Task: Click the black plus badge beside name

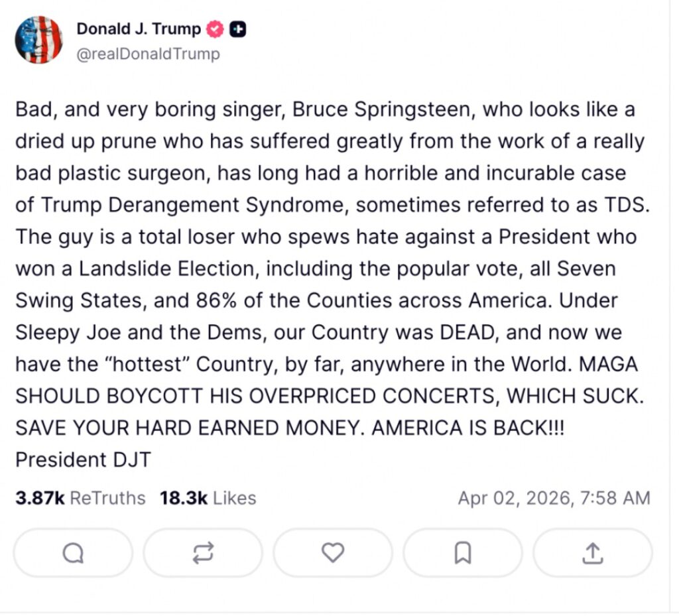Action: tap(238, 29)
